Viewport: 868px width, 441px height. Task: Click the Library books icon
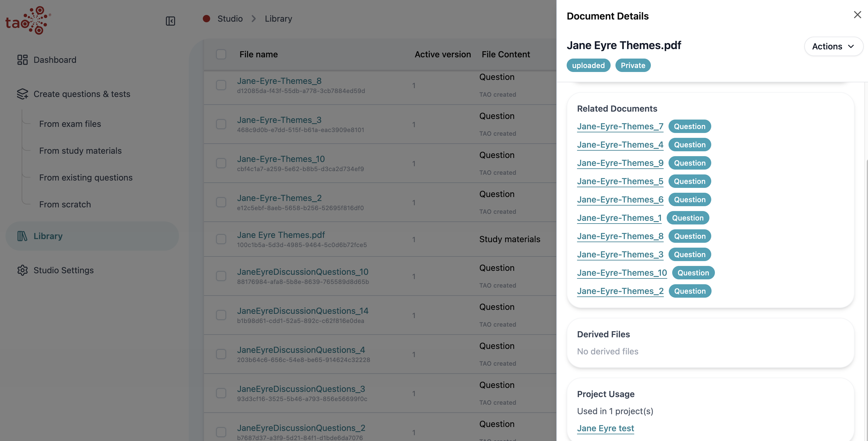point(22,236)
